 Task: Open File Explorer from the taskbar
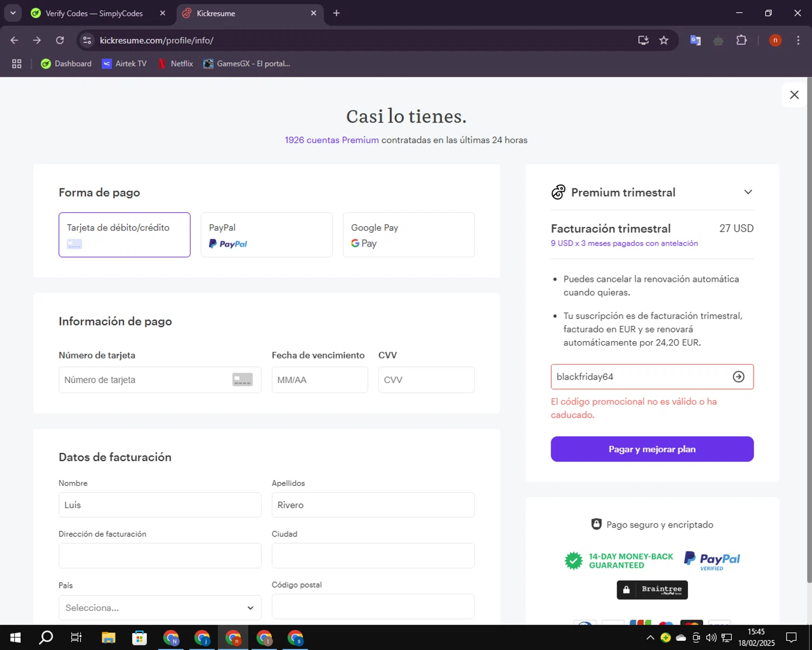click(x=108, y=638)
